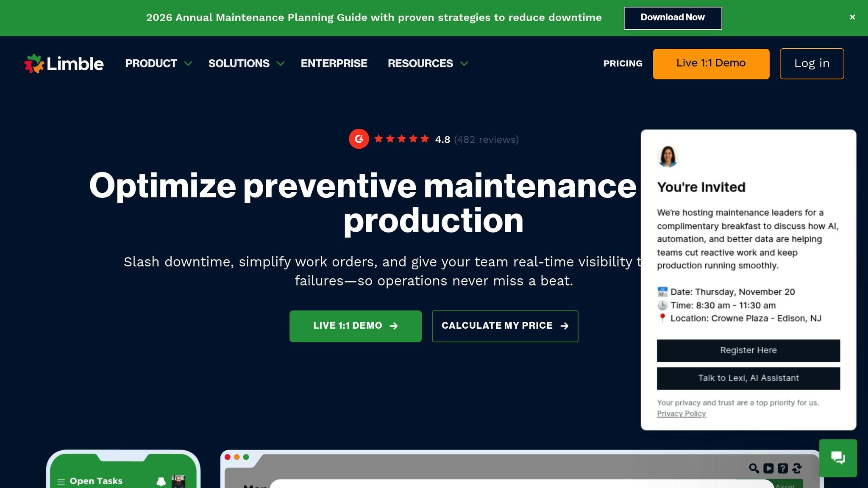
Task: Click the G2 review badge icon
Action: [359, 139]
